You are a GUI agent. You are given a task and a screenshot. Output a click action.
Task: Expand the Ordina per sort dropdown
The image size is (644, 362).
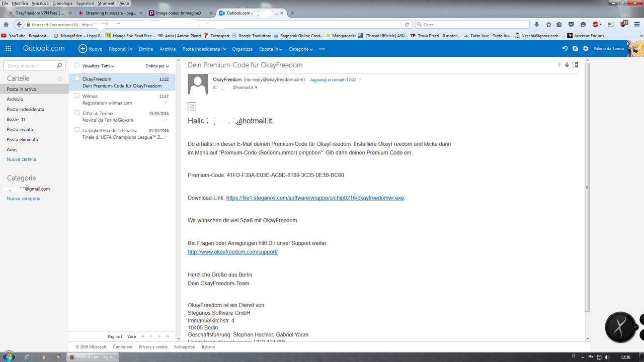coord(157,66)
